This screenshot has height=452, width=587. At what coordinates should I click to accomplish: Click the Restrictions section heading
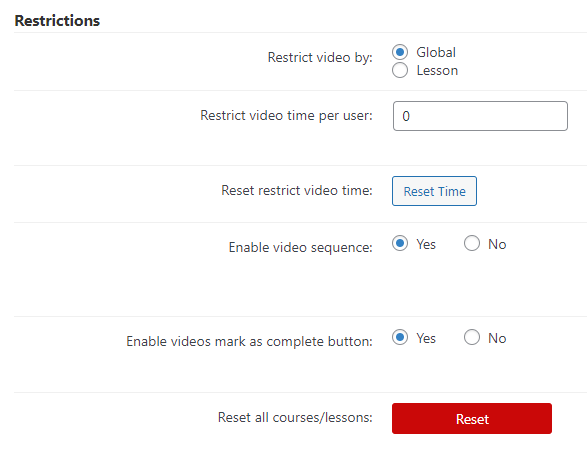tap(57, 21)
